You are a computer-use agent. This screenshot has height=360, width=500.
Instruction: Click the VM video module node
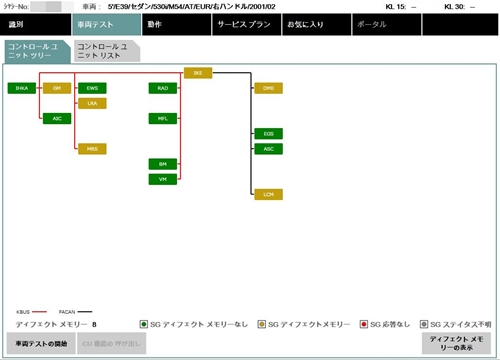point(163,179)
